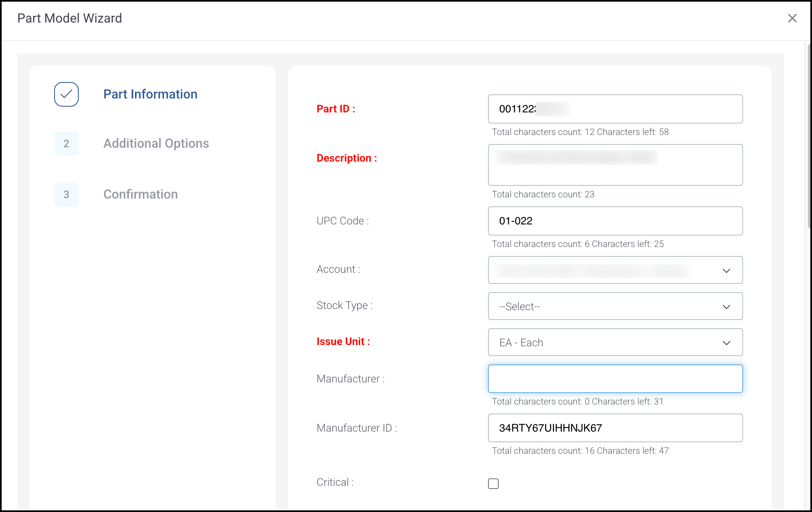Viewport: 812px width, 512px height.
Task: Click step 3 number badge
Action: (x=66, y=194)
